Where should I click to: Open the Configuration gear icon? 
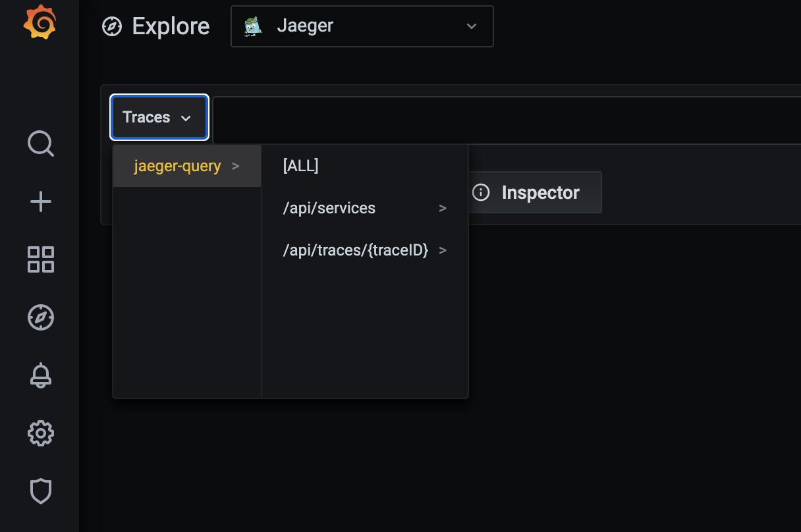click(41, 433)
